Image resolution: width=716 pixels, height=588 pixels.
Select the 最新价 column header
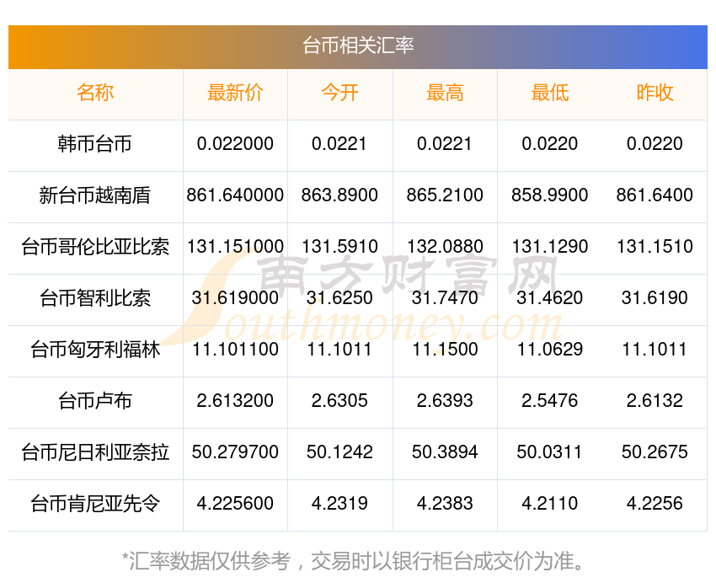[235, 93]
